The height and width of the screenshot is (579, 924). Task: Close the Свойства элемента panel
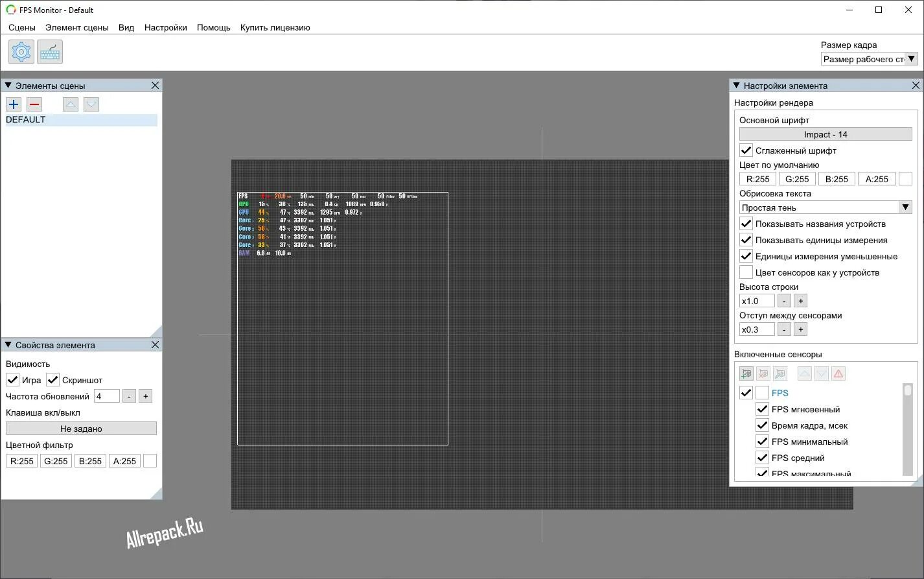155,345
